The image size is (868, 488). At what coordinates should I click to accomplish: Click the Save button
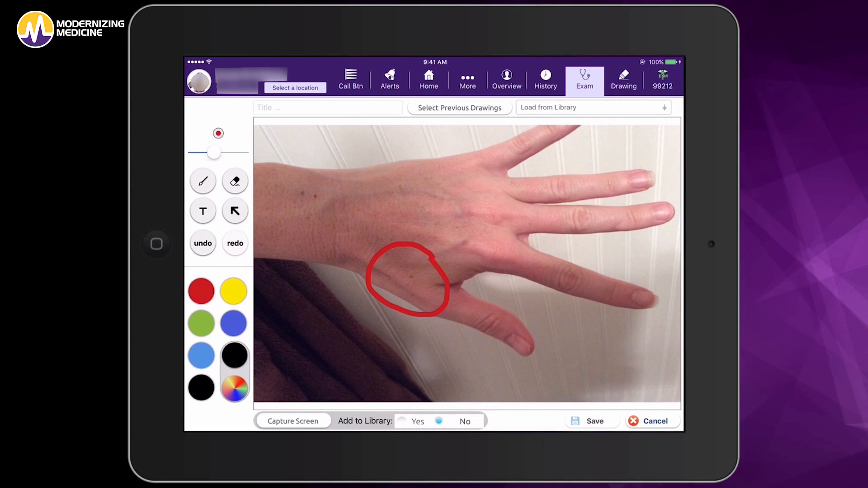tap(588, 421)
